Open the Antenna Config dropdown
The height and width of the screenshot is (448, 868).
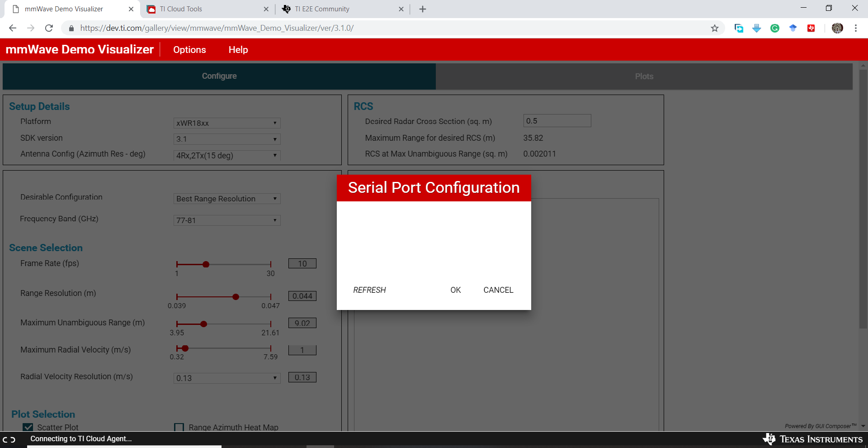click(227, 155)
